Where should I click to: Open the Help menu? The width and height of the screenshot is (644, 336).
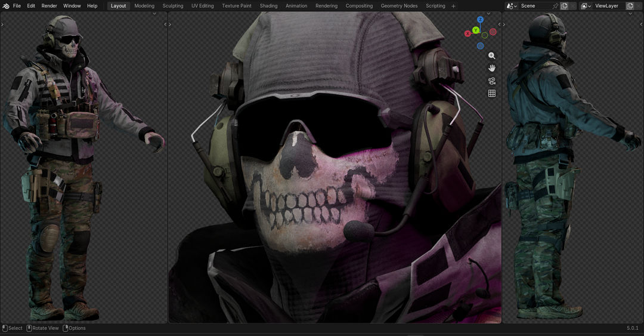[92, 6]
